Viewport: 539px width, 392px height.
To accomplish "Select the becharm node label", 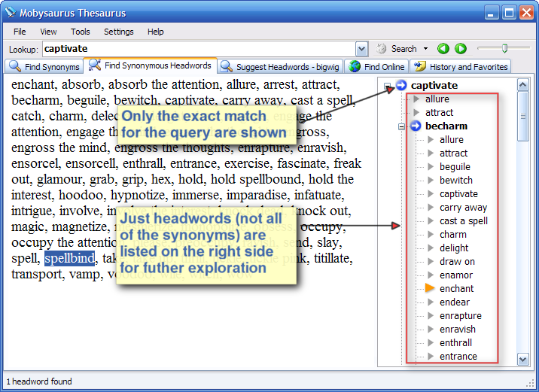I will tap(446, 126).
